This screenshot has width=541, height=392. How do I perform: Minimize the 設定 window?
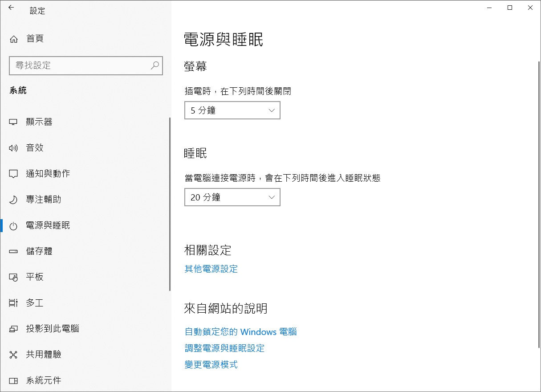click(x=489, y=8)
